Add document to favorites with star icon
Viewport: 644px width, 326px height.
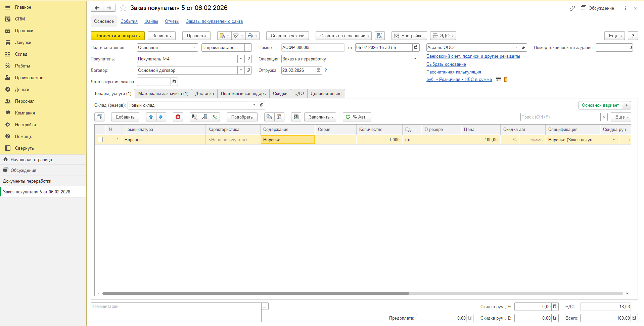pos(123,8)
